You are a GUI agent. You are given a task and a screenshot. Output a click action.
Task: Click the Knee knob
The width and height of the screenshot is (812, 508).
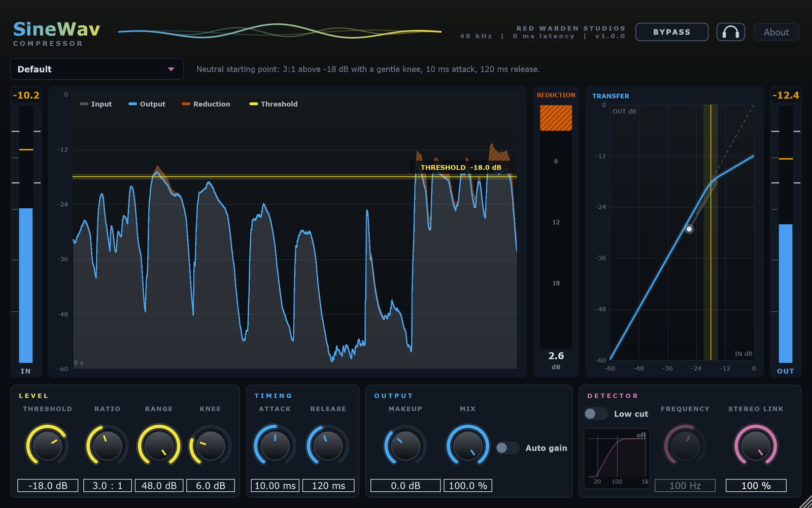210,446
